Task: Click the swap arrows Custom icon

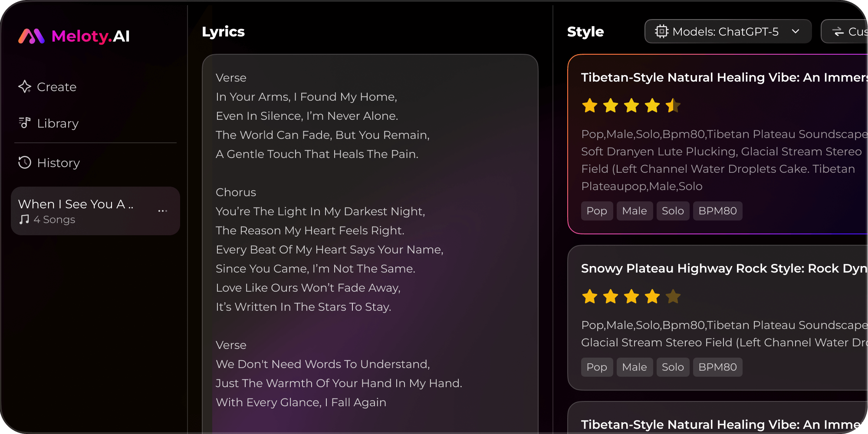Action: pyautogui.click(x=838, y=32)
